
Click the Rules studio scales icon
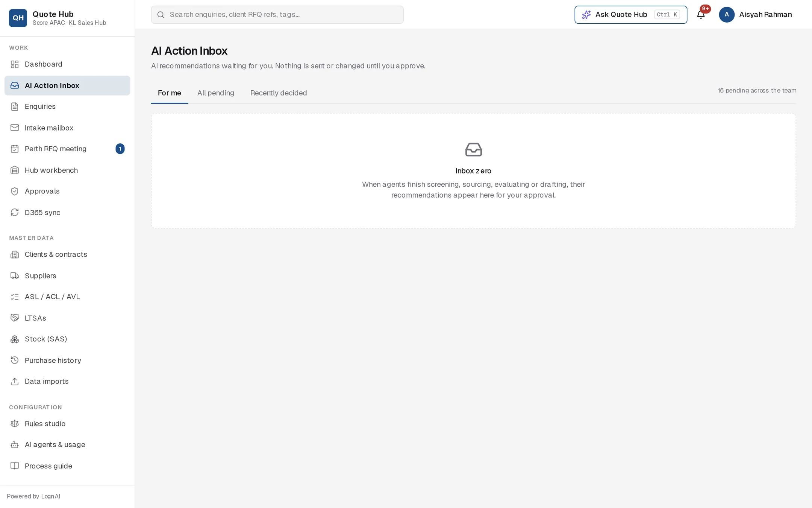tap(15, 423)
